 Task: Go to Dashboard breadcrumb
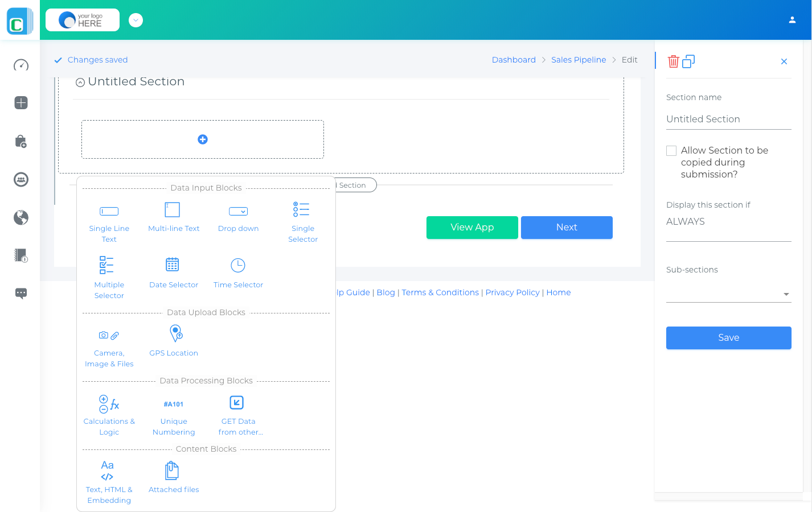(x=514, y=60)
